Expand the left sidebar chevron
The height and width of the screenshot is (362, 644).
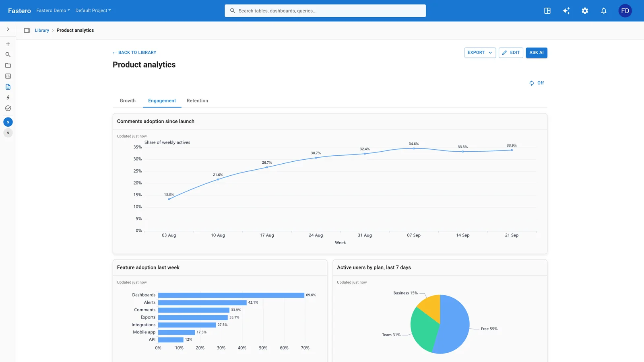tap(8, 29)
